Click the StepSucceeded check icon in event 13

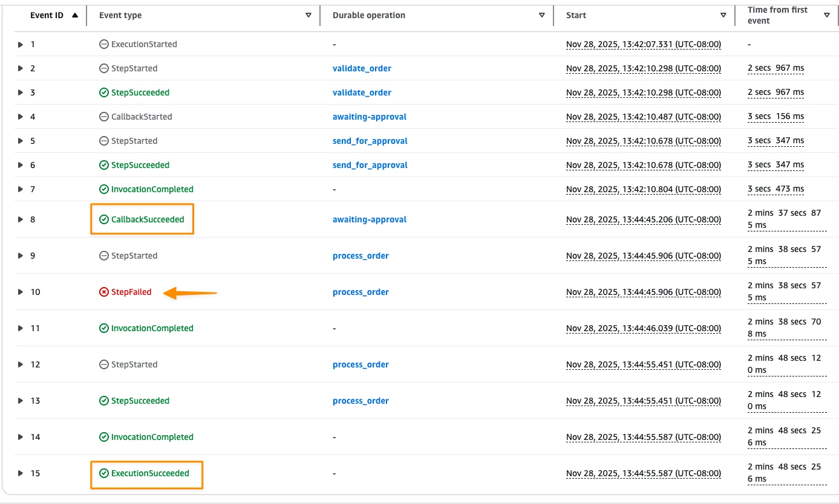104,401
